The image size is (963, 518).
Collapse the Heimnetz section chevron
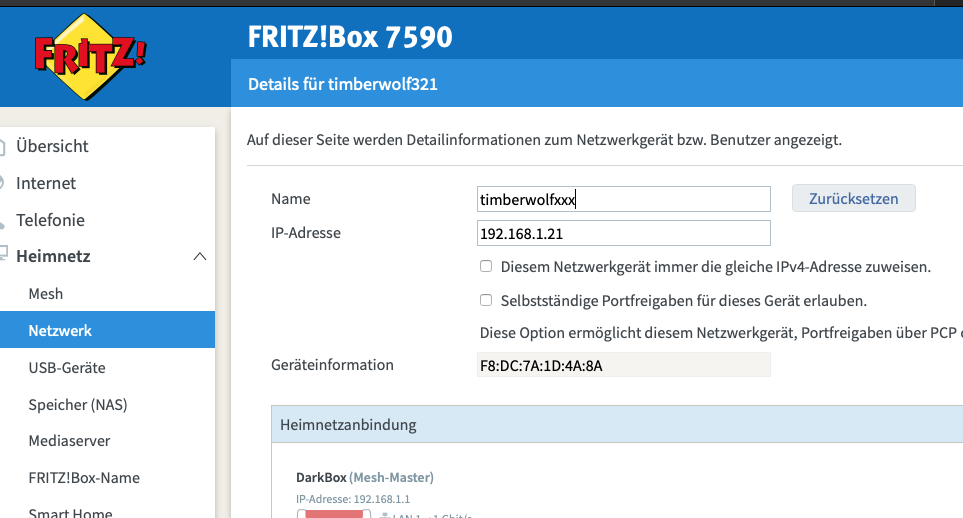tap(200, 256)
